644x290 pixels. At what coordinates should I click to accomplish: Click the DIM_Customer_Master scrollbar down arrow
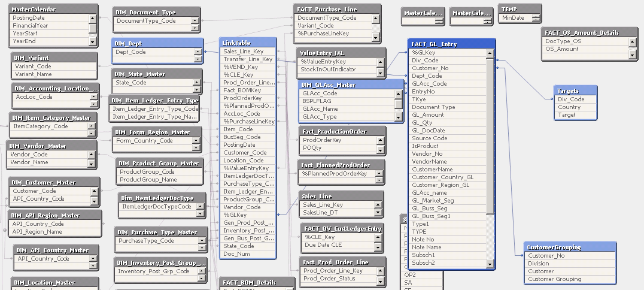pos(94,201)
